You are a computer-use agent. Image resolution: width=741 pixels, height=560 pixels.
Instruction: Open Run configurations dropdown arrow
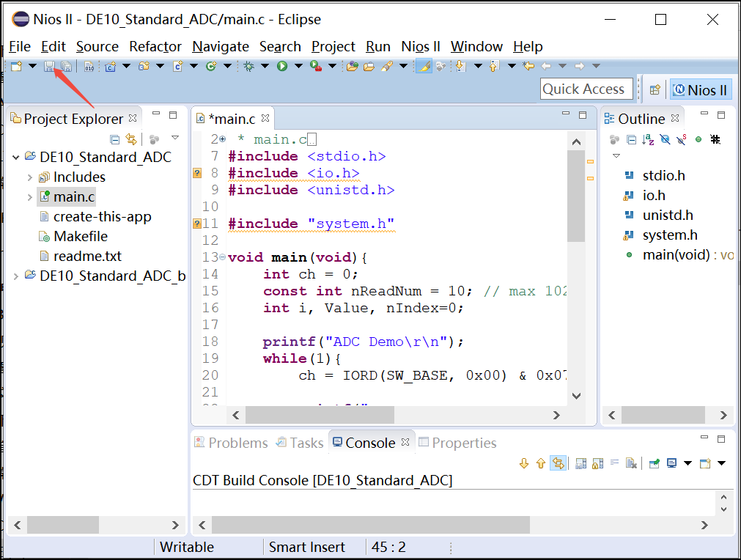tap(298, 66)
